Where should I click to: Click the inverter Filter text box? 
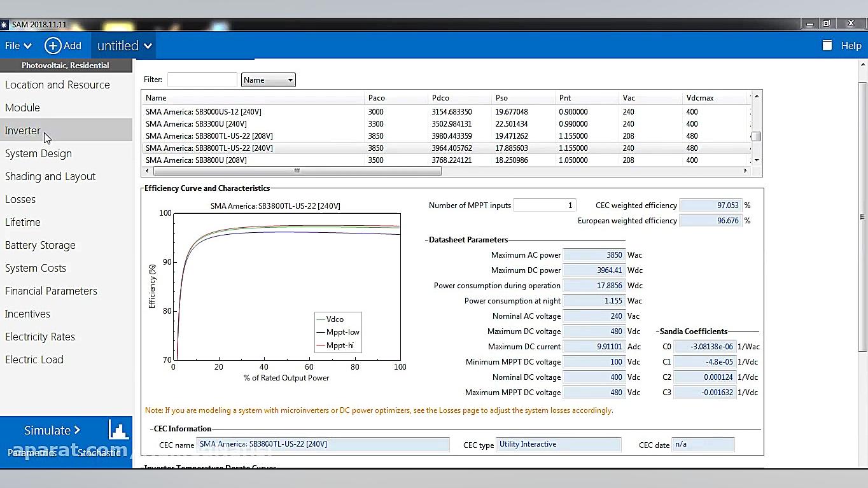tap(202, 80)
